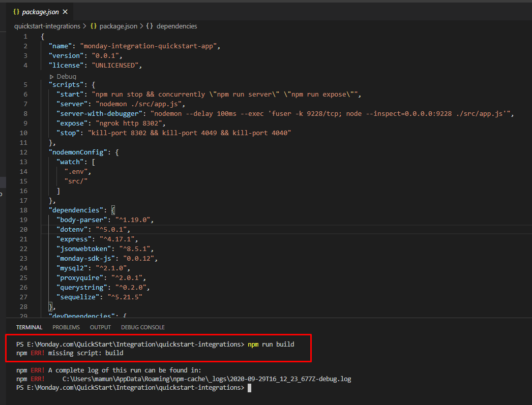The image size is (532, 405).
Task: Click the ".env" watch entry
Action: [76, 171]
